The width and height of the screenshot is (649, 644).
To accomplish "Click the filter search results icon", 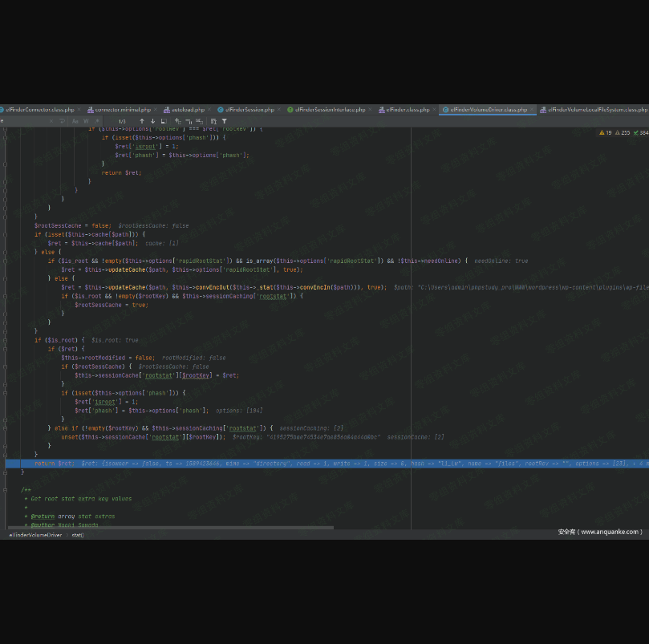I will 224,121.
